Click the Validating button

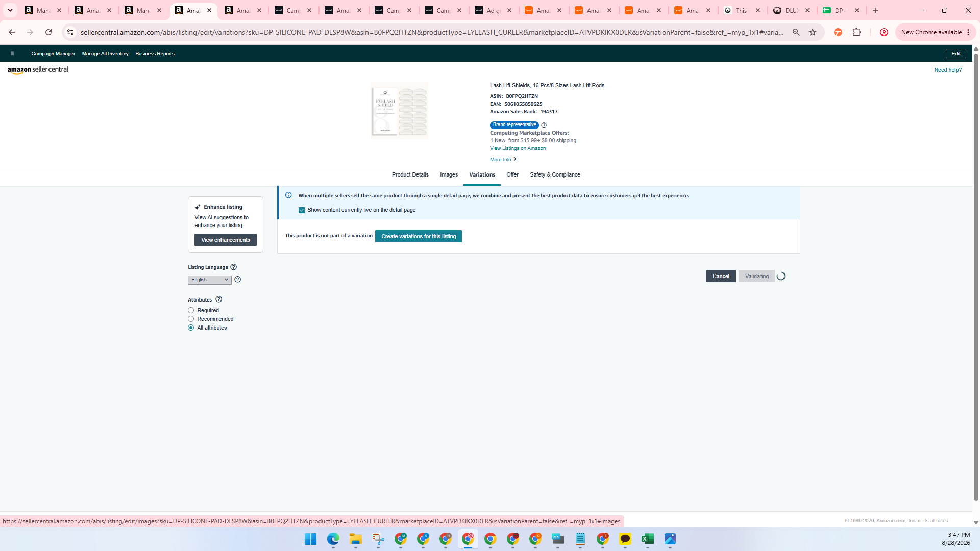pyautogui.click(x=757, y=276)
